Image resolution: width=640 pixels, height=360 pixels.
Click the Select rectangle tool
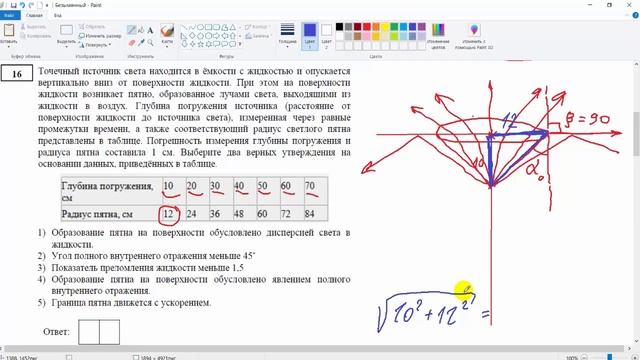click(x=66, y=30)
